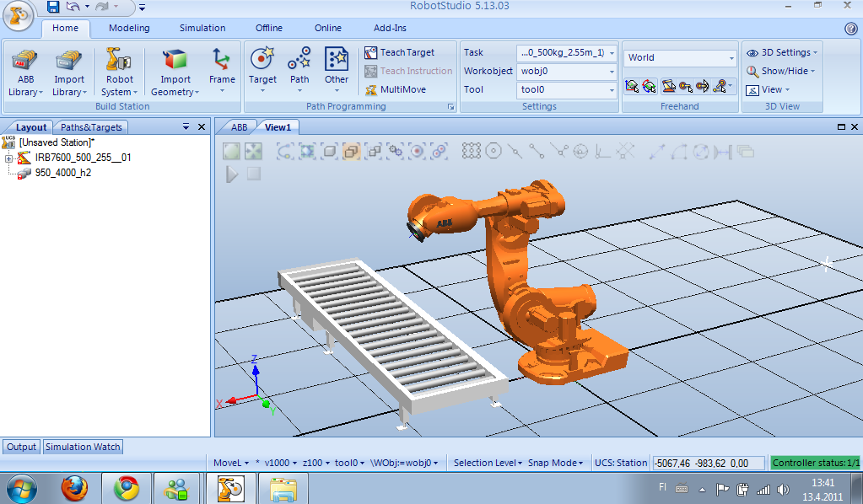Open the Selection Level menu in status bar

tap(488, 463)
